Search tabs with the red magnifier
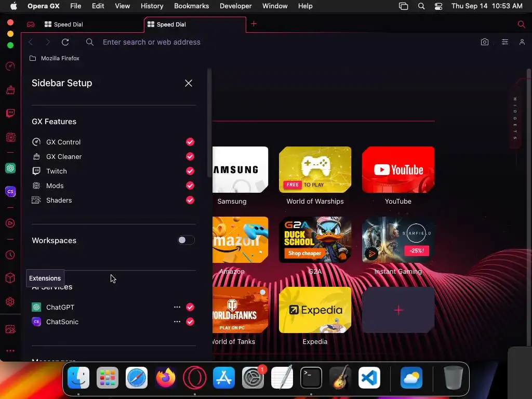 (x=521, y=24)
